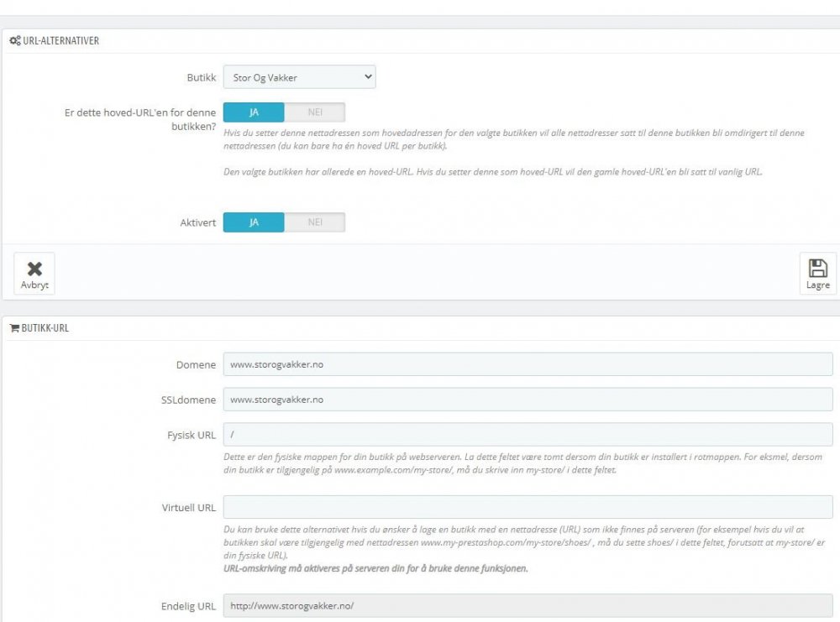Screen dimensions: 840x622
Task: Click the SSLdomene input field
Action: (528, 400)
